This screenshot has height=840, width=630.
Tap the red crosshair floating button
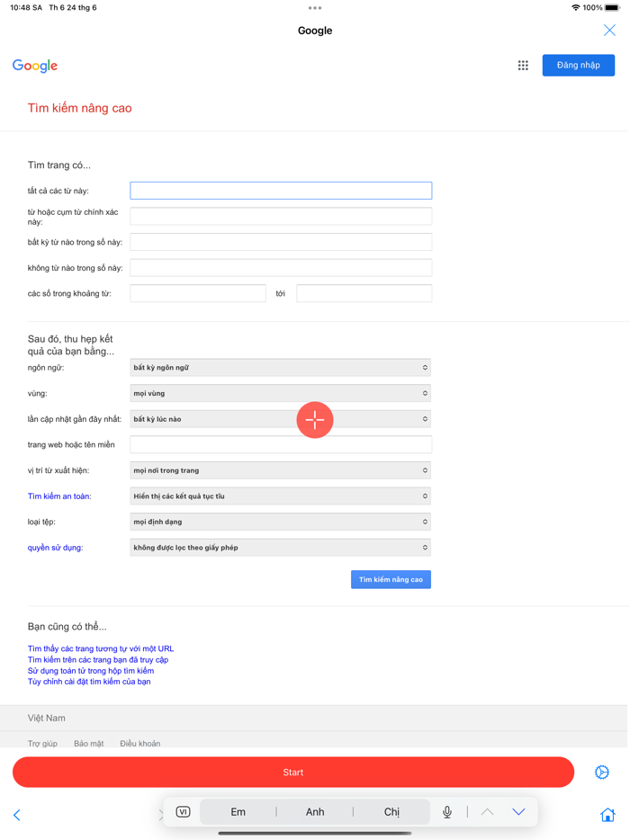tap(315, 420)
